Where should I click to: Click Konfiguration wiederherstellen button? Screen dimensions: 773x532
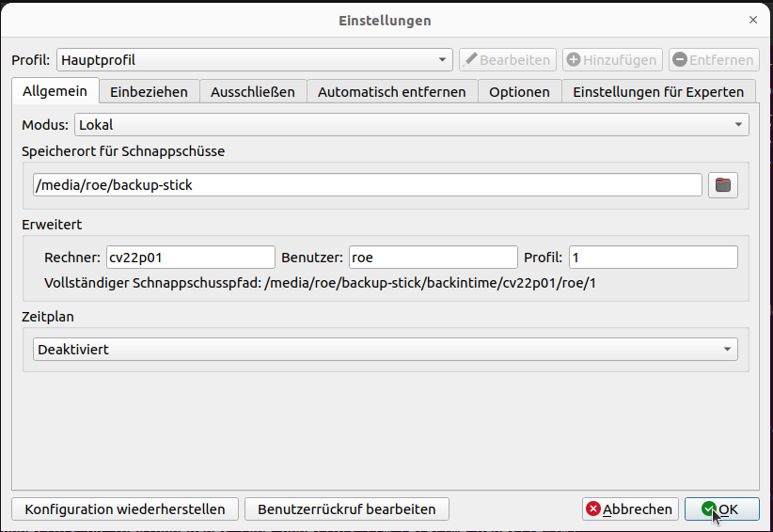[x=125, y=509]
